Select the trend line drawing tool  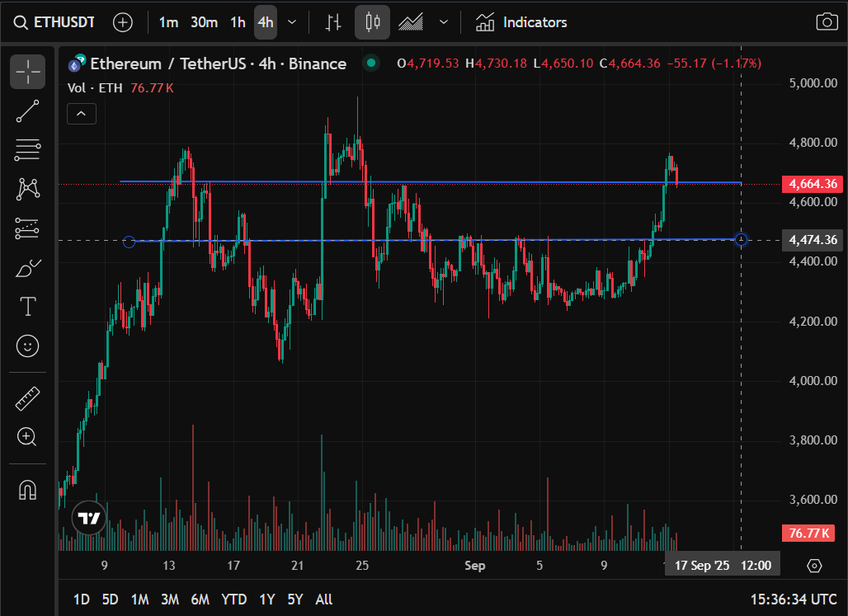point(27,111)
